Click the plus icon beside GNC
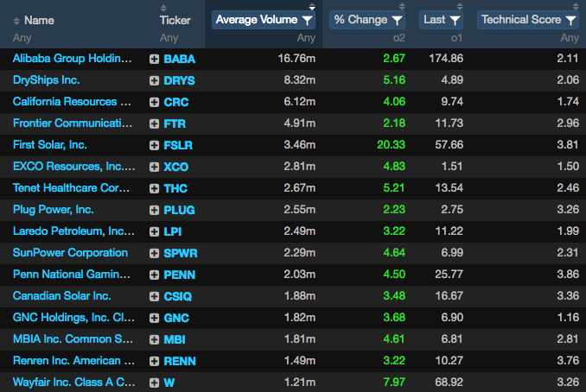Image resolution: width=586 pixels, height=392 pixels. pos(154,318)
